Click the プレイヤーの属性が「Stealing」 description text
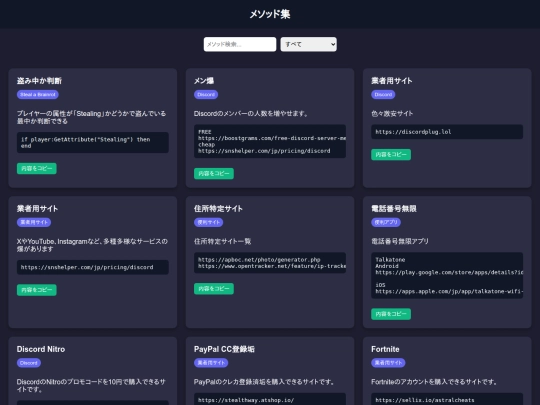Viewport: 540px width, 405px height. [x=91, y=117]
